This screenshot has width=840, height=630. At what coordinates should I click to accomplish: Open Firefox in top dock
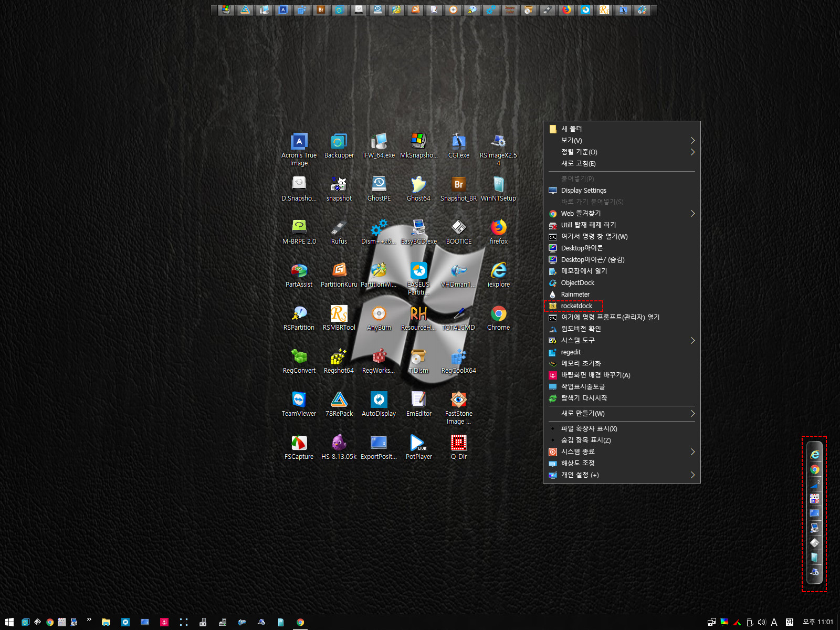(x=566, y=10)
